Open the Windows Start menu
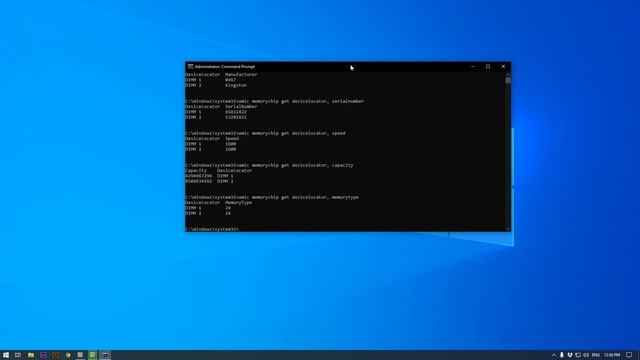This screenshot has height=360, width=640. (6, 355)
